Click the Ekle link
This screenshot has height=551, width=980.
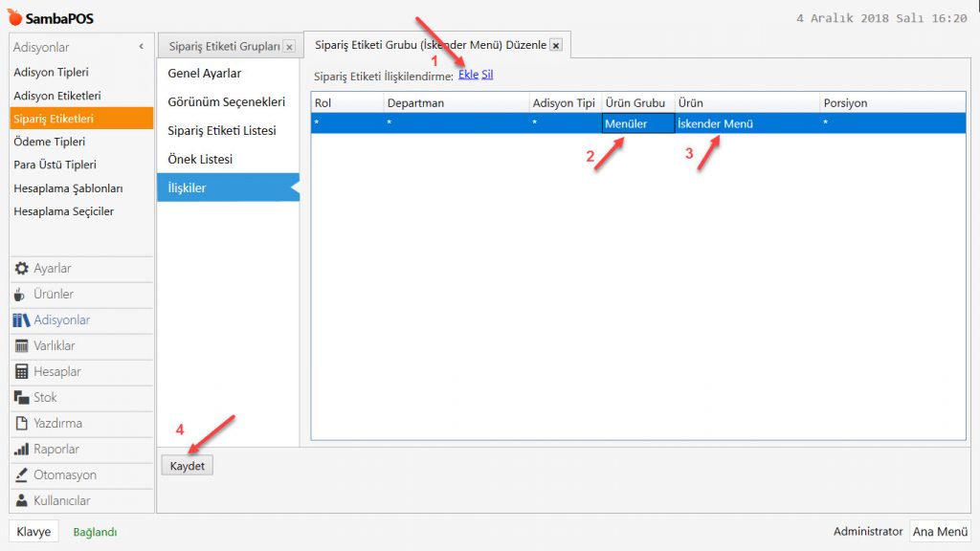(x=468, y=75)
